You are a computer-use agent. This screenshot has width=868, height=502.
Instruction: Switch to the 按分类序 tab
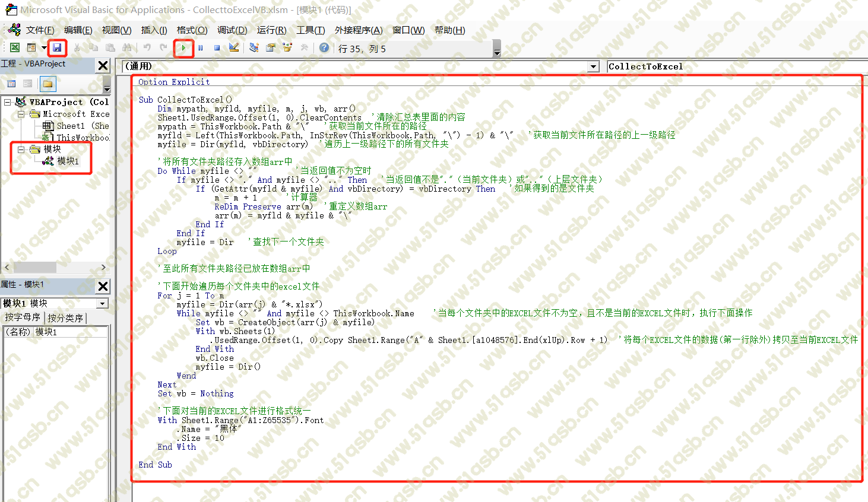(x=65, y=318)
